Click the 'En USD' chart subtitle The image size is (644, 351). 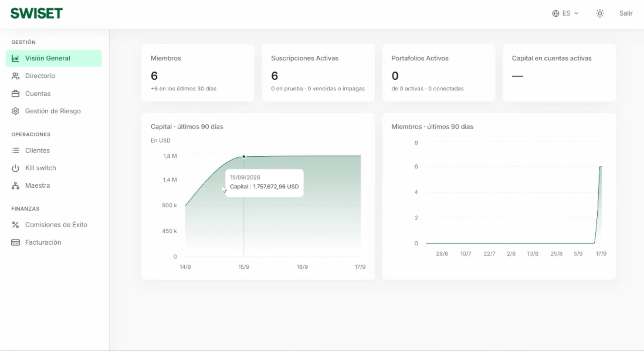click(x=160, y=141)
